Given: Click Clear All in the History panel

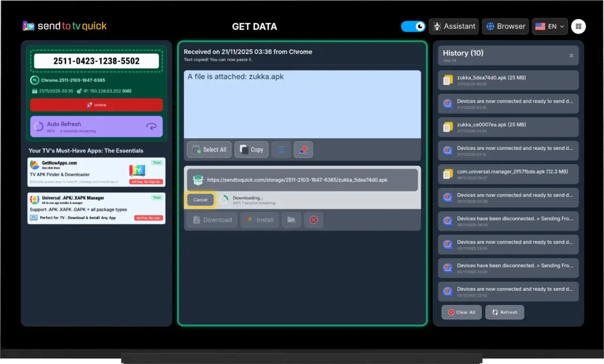Looking at the screenshot, I should coord(461,312).
